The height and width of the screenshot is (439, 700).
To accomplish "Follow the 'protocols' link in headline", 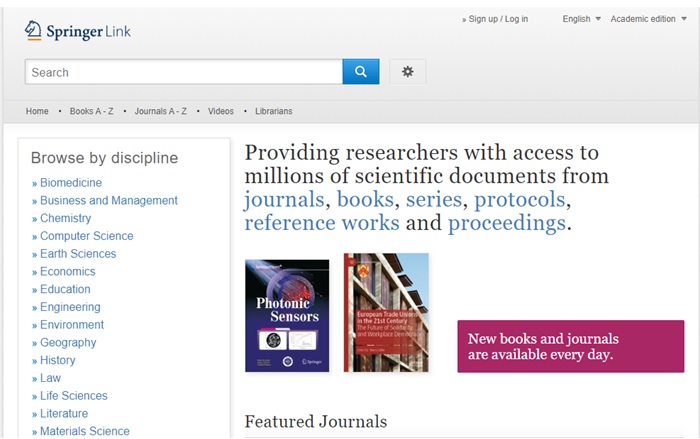I will (520, 200).
